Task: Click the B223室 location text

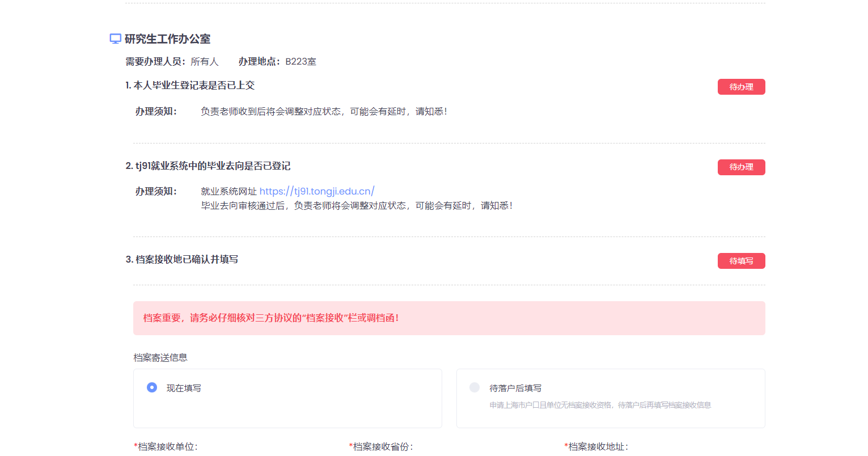Action: pos(300,61)
